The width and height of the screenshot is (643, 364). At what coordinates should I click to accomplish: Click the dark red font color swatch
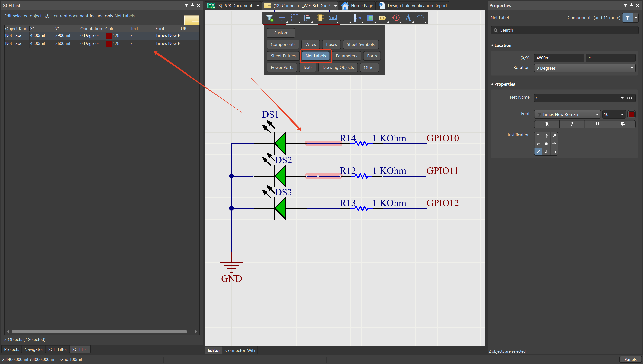coord(632,114)
